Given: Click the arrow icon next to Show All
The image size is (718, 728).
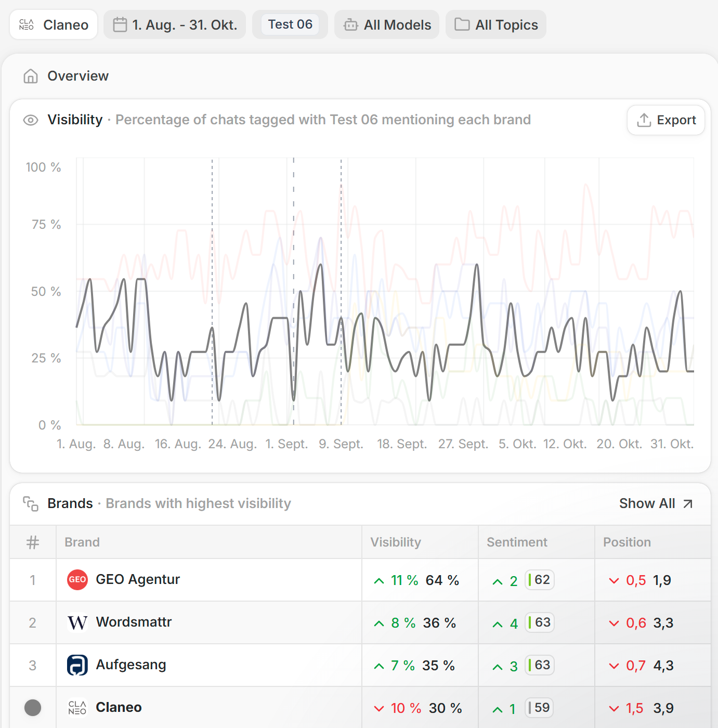Looking at the screenshot, I should click(688, 504).
